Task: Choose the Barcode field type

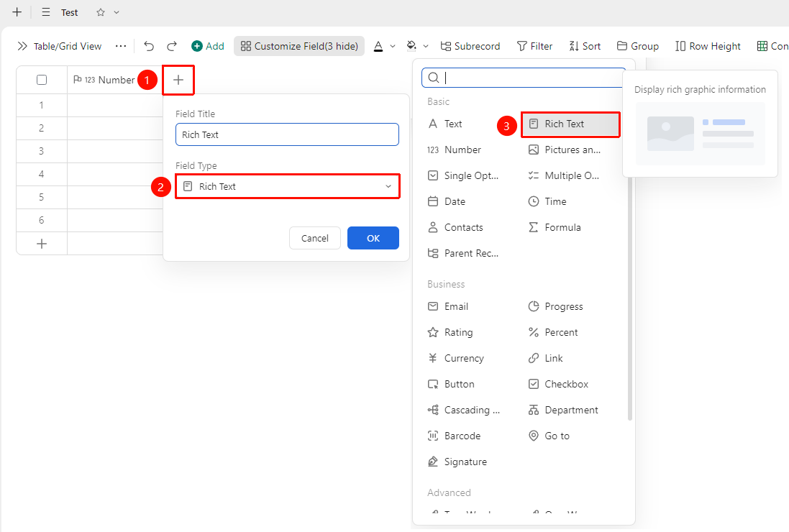Action: [454, 436]
